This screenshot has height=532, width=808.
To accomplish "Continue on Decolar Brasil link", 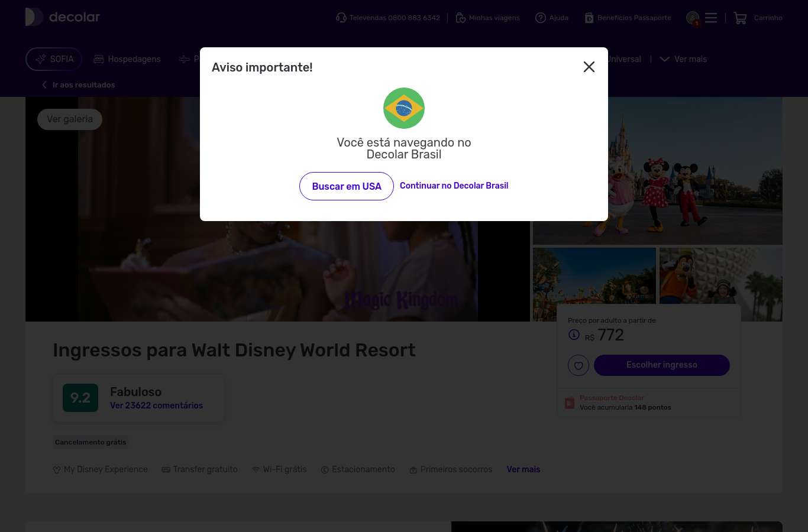I will (454, 186).
